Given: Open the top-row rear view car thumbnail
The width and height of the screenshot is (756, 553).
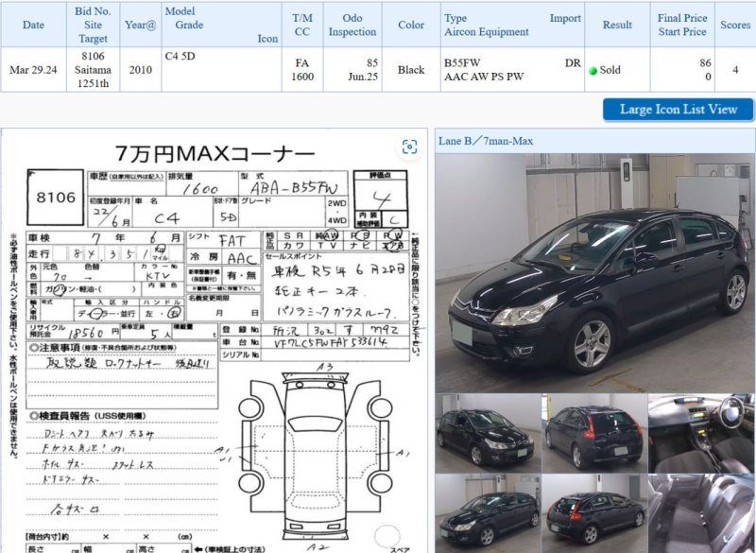Looking at the screenshot, I should point(594,434).
